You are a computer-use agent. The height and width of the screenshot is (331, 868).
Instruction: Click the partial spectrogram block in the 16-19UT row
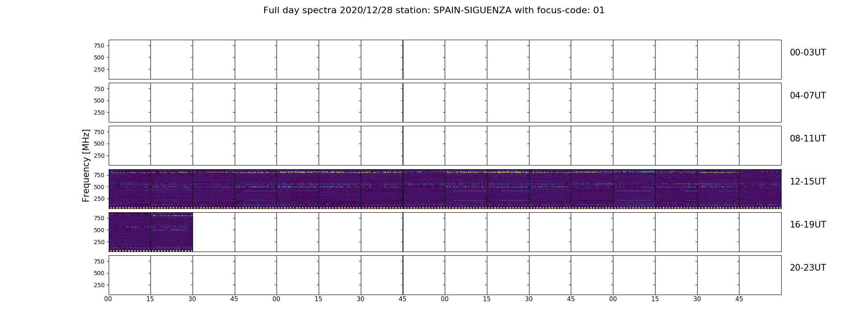150,232
